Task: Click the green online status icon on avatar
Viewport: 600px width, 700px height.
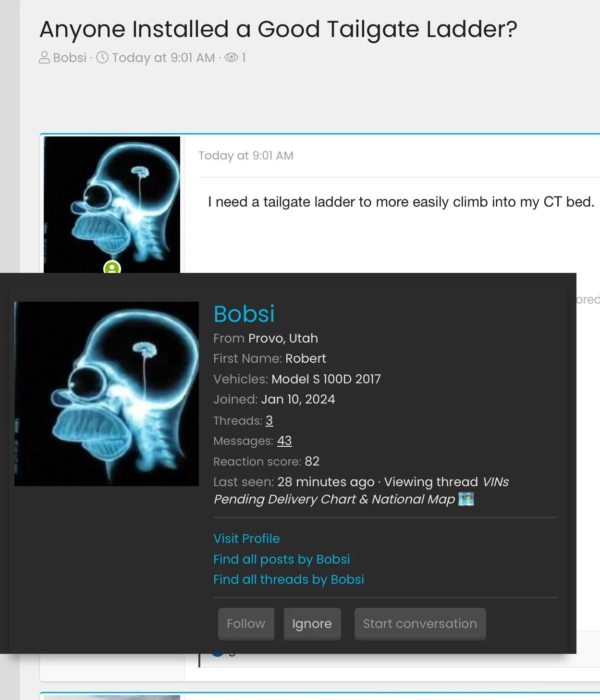Action: pyautogui.click(x=112, y=268)
